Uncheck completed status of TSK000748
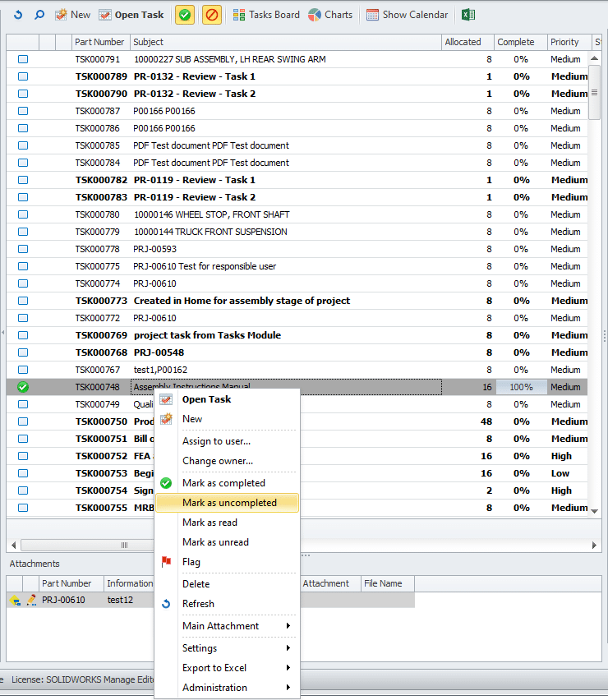The image size is (608, 700). click(23, 387)
